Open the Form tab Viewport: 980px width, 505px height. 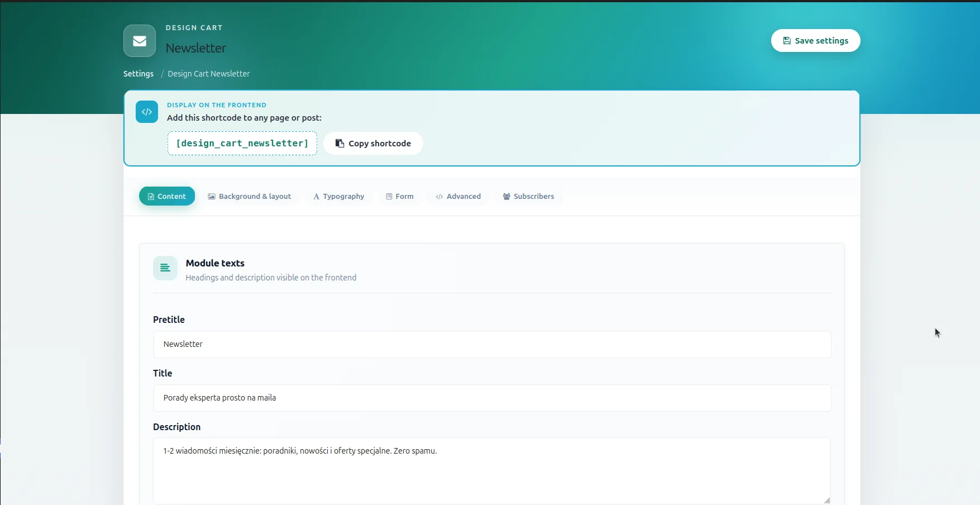[400, 196]
